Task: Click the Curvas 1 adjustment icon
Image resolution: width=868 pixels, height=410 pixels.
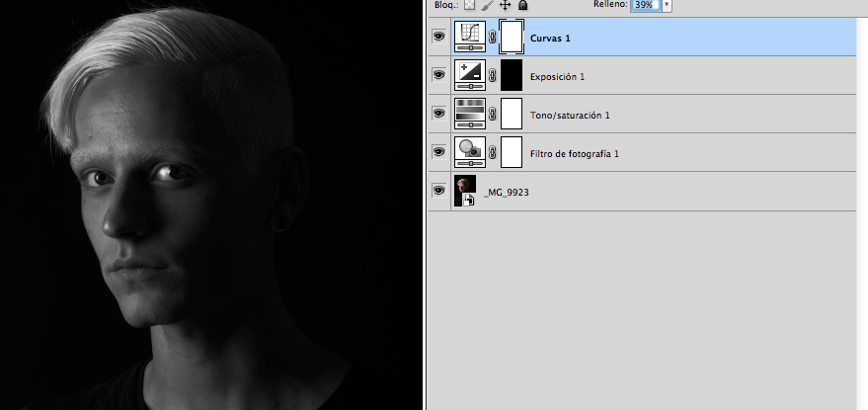Action: (469, 38)
